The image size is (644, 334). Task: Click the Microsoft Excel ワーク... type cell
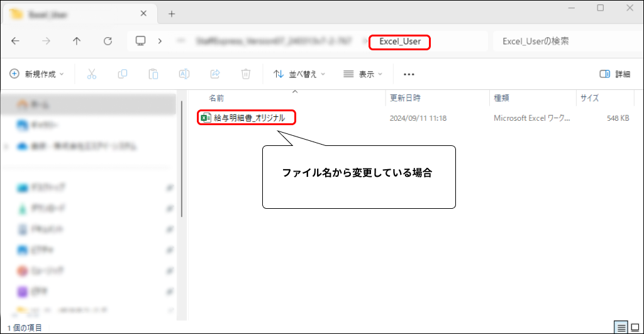click(532, 118)
